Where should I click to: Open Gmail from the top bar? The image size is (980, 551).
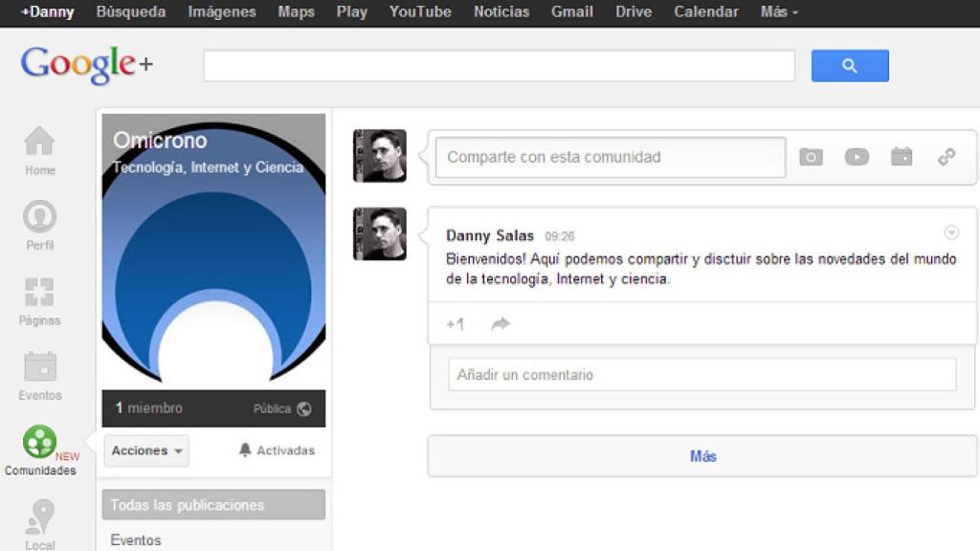click(x=571, y=11)
